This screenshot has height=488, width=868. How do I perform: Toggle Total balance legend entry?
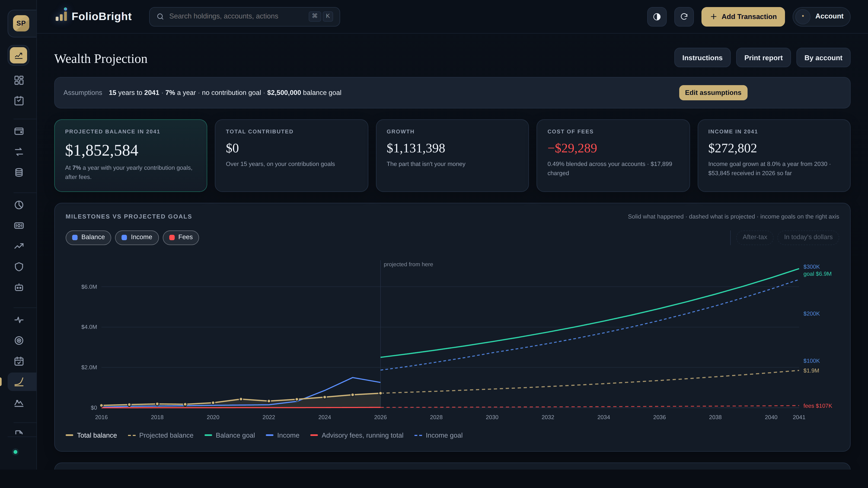pos(91,435)
